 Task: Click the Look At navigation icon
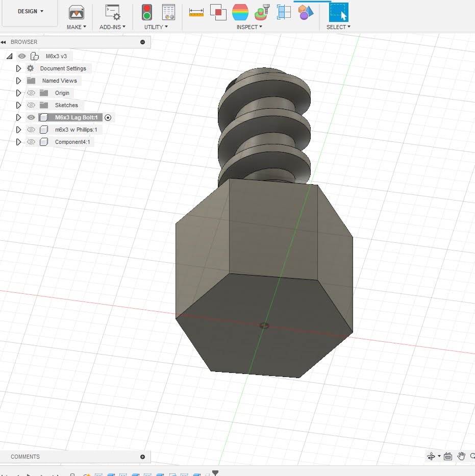click(447, 456)
